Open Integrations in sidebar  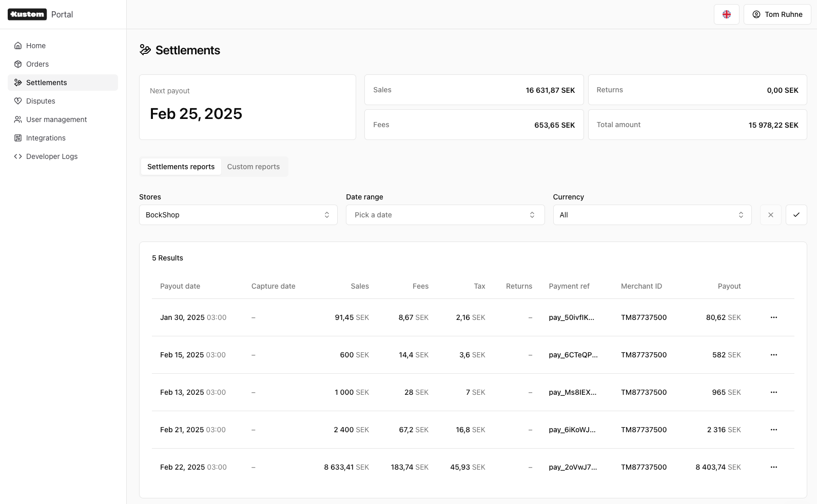coord(63,138)
